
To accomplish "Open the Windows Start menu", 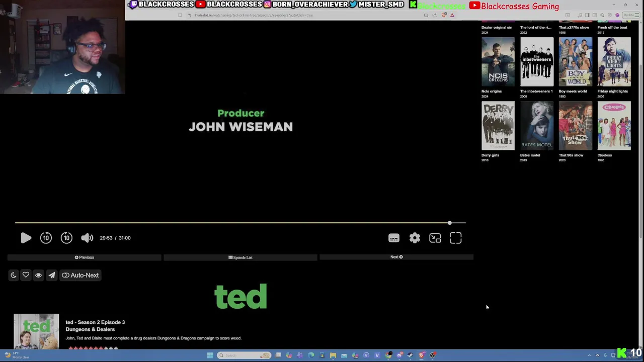I will click(210, 355).
